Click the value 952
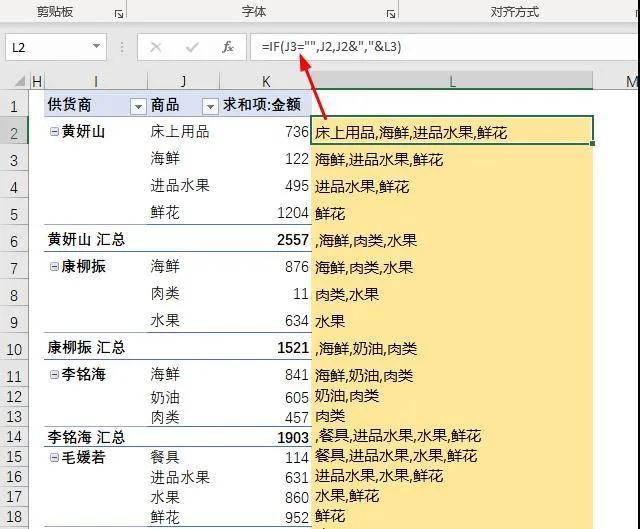This screenshot has height=529, width=640. pyautogui.click(x=297, y=518)
